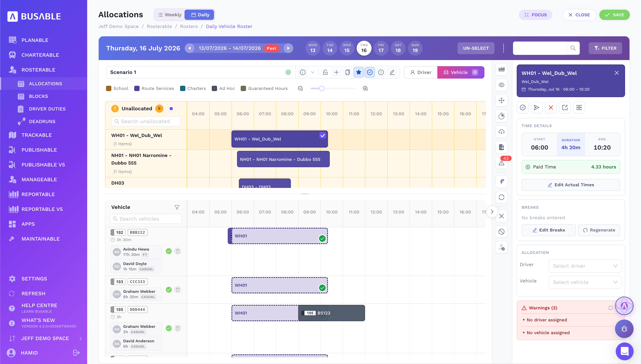Click the vehicle filter funnel icon
This screenshot has width=641, height=364.
point(177,207)
